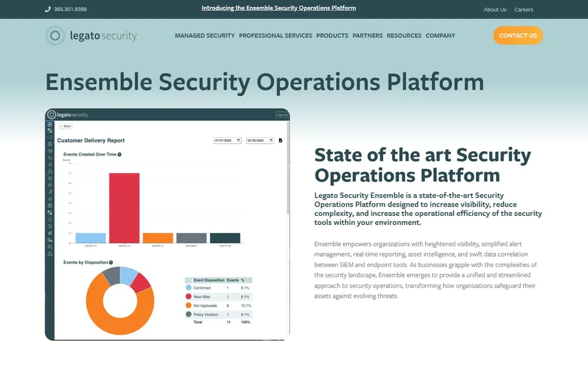
Task: Click the Confirmed row label
Action: [x=202, y=288]
